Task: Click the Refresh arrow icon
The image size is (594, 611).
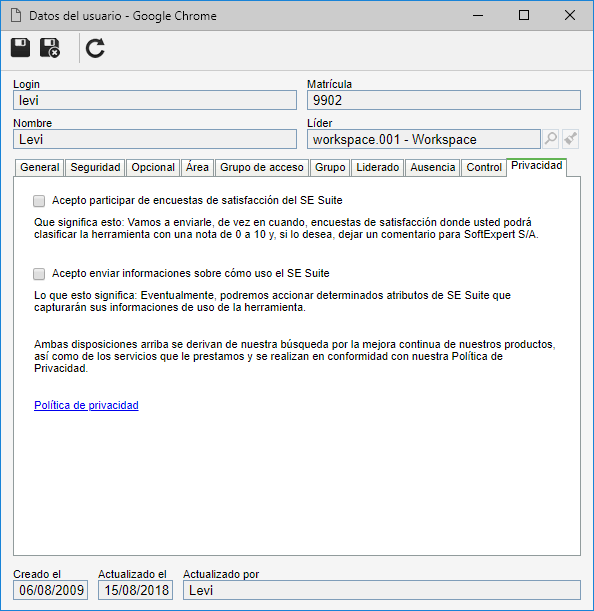Action: click(x=95, y=48)
